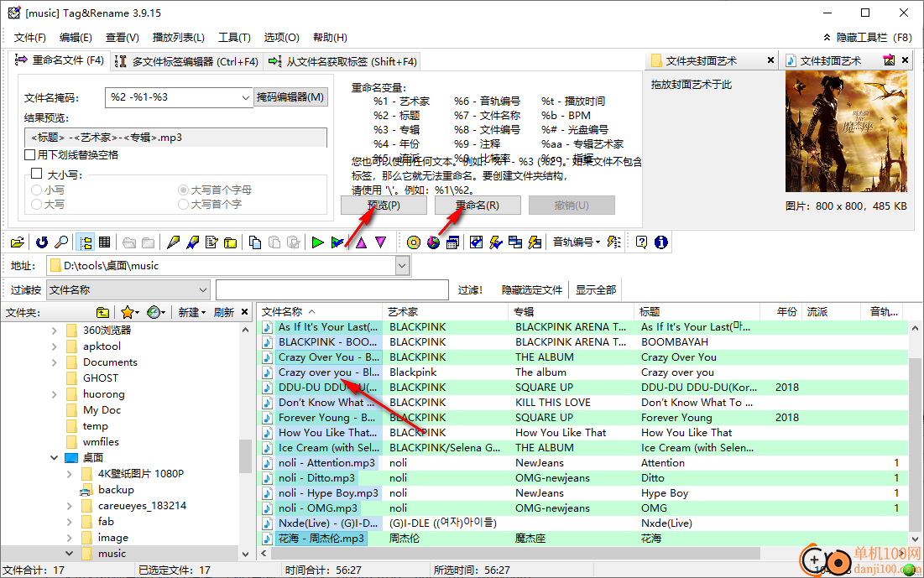Image resolution: width=924 pixels, height=578 pixels.
Task: Click 隐藏选定文件 button
Action: [531, 290]
